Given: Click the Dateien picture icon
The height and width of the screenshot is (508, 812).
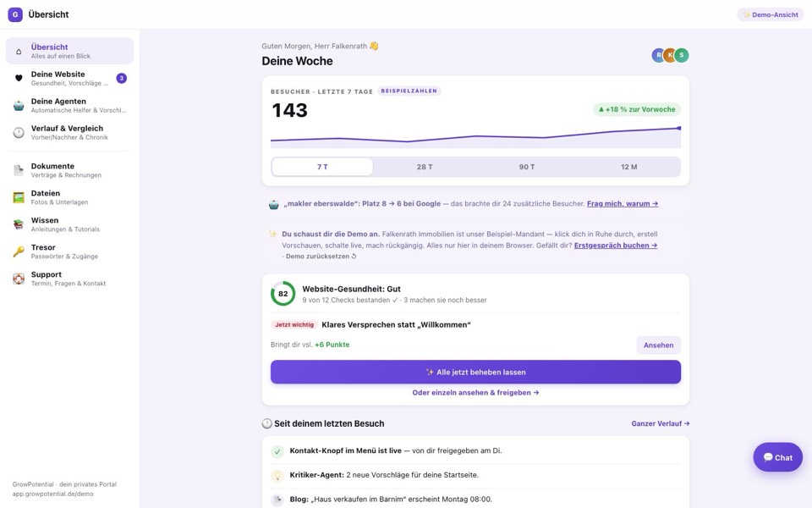Looking at the screenshot, I should [x=19, y=197].
